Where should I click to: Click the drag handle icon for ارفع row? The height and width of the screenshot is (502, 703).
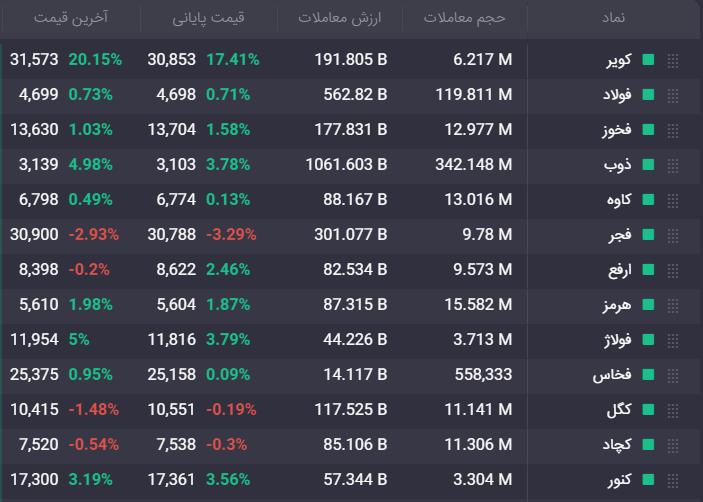[673, 270]
